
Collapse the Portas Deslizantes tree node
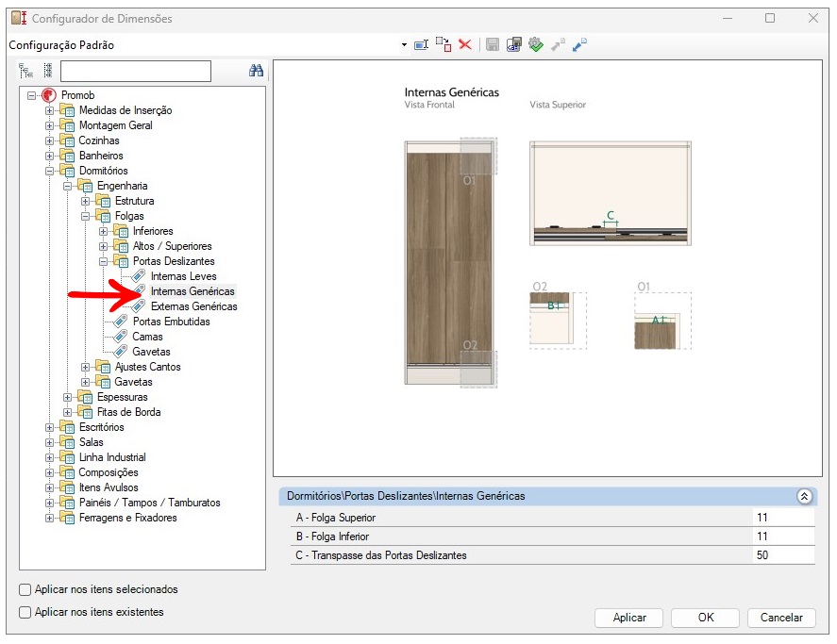point(104,261)
